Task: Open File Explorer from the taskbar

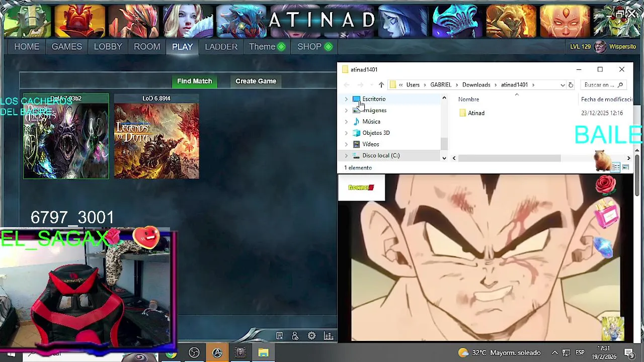Action: click(263, 353)
